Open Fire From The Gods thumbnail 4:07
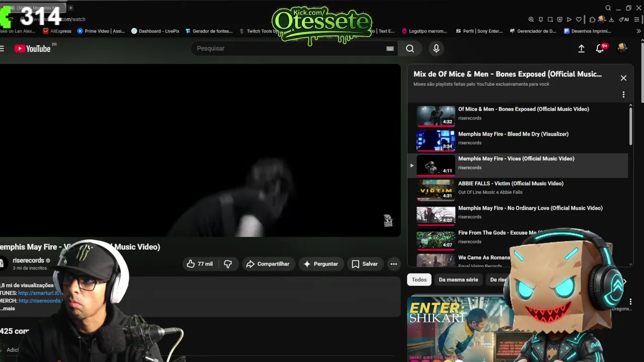644x362 pixels. click(x=436, y=239)
